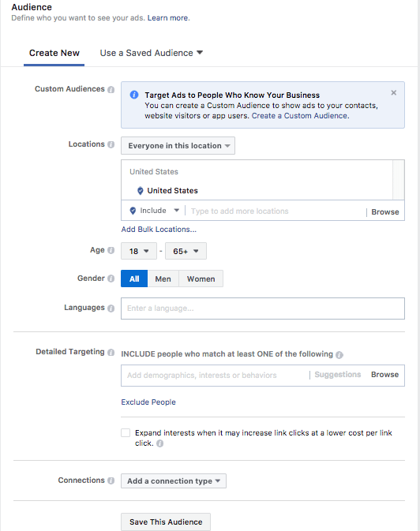This screenshot has width=420, height=531.
Task: Click the United States location pin icon
Action: (x=140, y=191)
